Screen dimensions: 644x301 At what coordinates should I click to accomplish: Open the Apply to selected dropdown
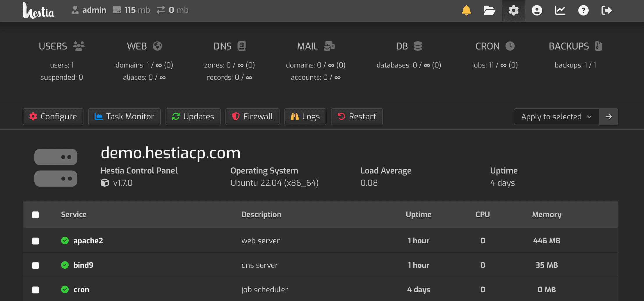coord(556,116)
